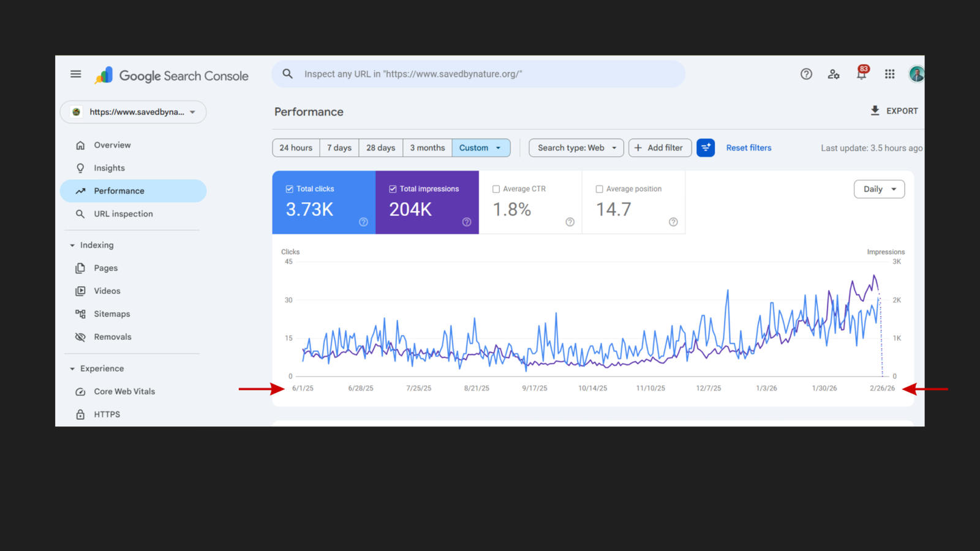Switch to the 28 days date range

[x=380, y=148]
